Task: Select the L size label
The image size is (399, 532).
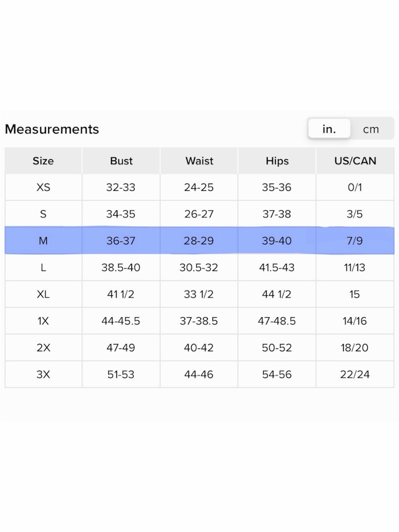Action: 43,268
